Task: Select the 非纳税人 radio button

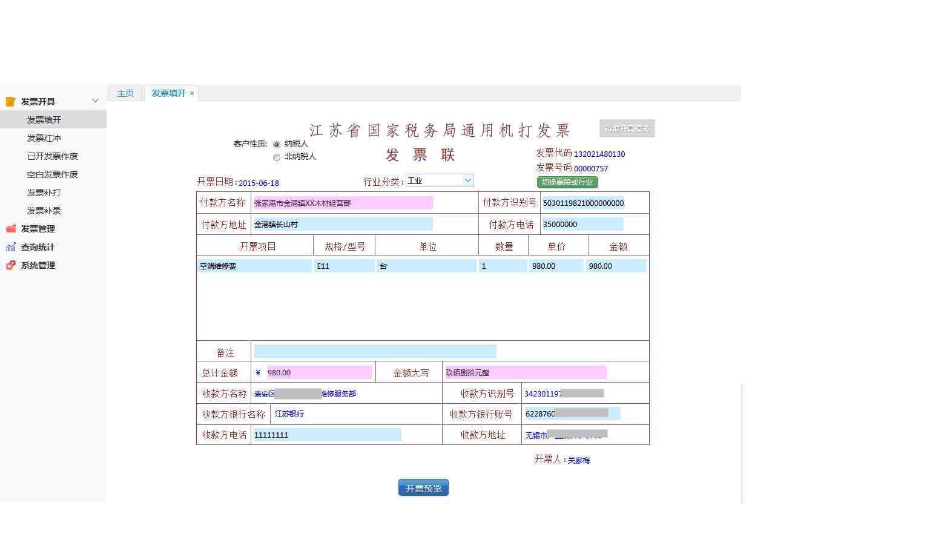Action: (x=277, y=157)
